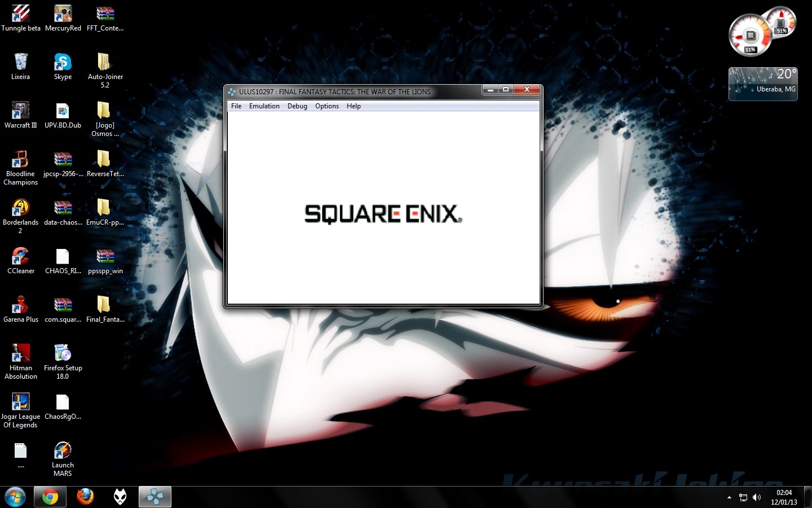
Task: Select the Garena Plus desktop icon
Action: (x=20, y=306)
